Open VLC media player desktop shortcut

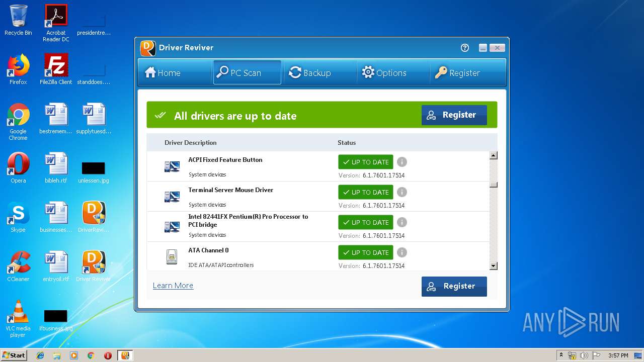click(x=18, y=319)
